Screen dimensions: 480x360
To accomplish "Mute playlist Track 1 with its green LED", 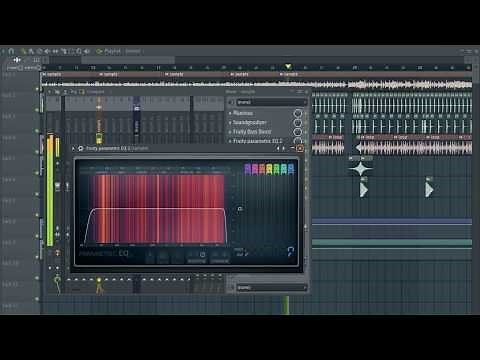I will click(x=37, y=89).
